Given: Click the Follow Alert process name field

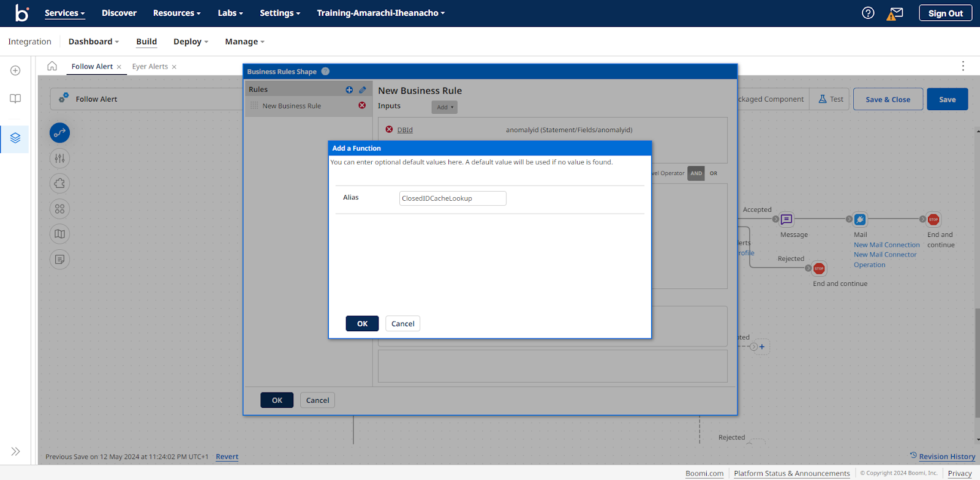Looking at the screenshot, I should click(147, 99).
